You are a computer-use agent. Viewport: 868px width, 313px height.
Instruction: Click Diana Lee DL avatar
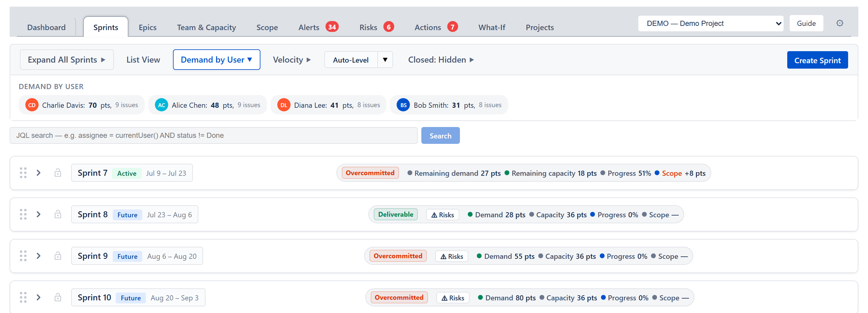point(284,105)
